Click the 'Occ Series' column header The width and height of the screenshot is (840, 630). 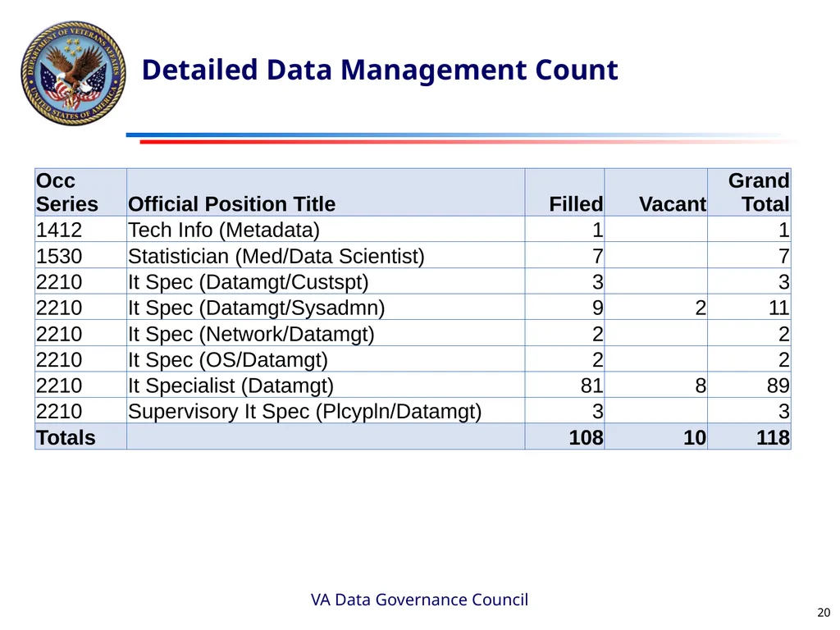[81, 192]
